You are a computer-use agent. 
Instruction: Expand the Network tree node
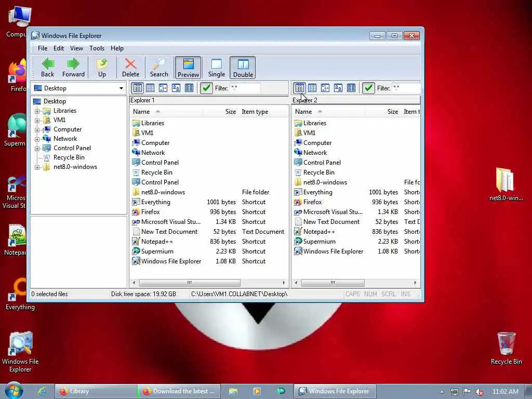click(37, 139)
